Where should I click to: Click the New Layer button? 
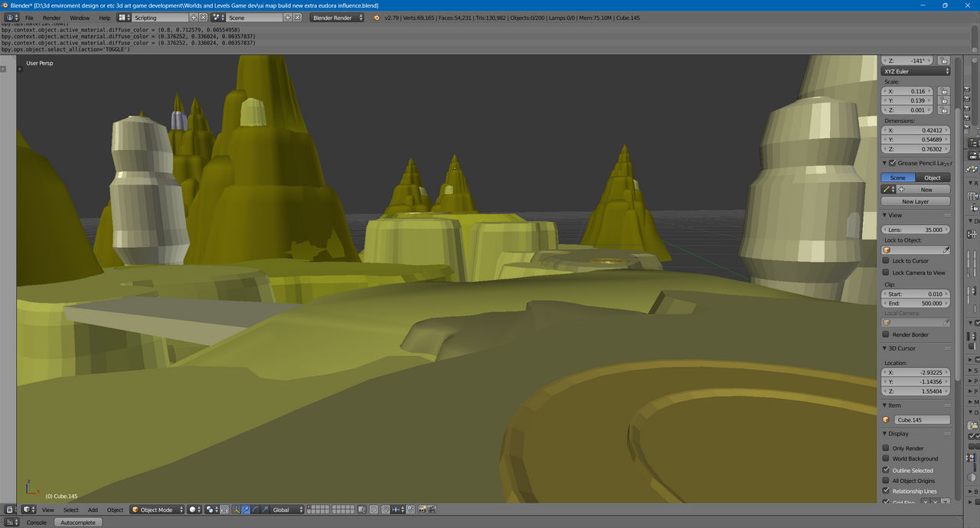coord(916,201)
